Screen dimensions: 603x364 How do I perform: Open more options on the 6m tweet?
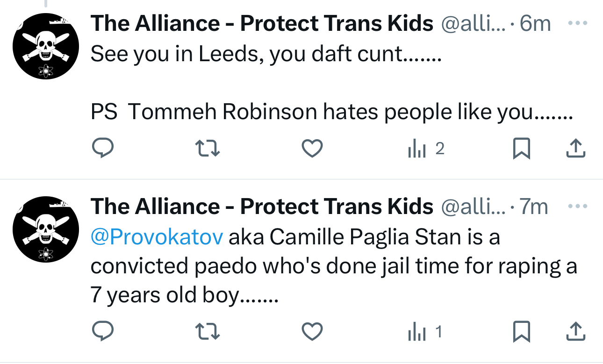[x=578, y=23]
